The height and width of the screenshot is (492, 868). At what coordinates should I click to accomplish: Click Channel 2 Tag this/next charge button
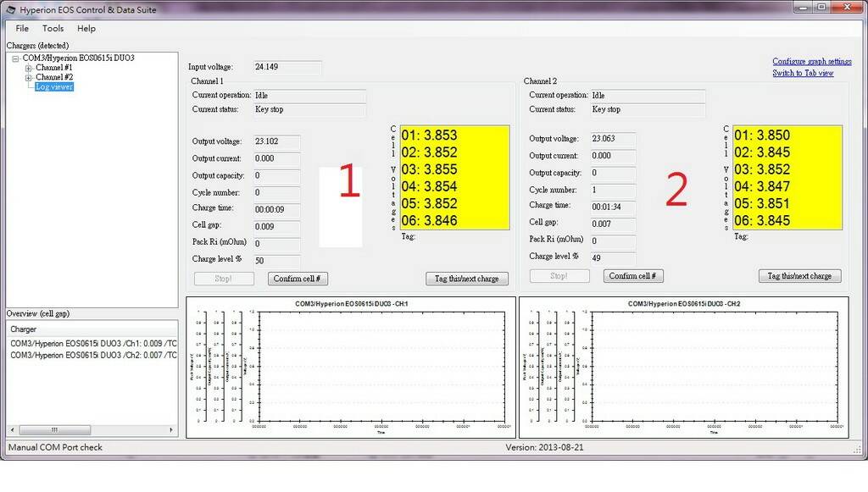(x=799, y=276)
